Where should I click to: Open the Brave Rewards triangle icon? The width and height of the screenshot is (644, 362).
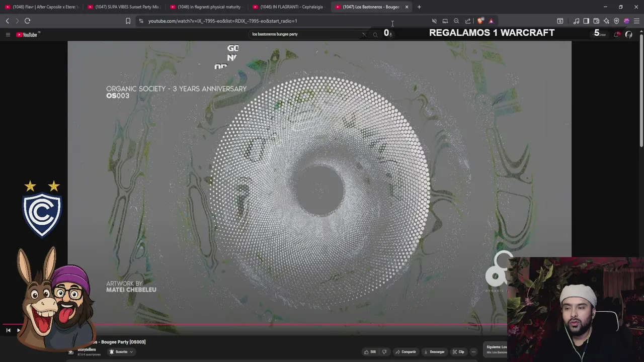pyautogui.click(x=491, y=21)
